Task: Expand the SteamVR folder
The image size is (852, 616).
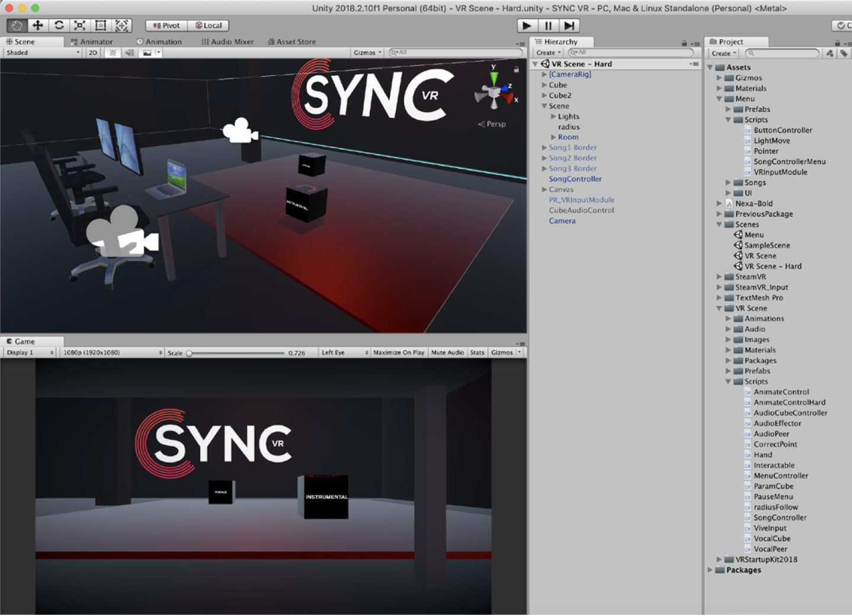Action: (719, 277)
